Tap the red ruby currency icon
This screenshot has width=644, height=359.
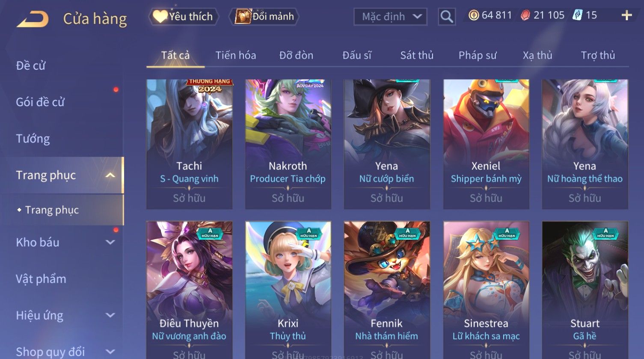(525, 15)
